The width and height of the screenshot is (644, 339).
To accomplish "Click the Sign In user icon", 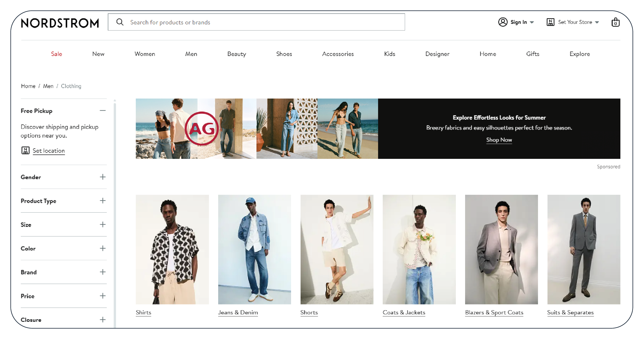I will [503, 22].
